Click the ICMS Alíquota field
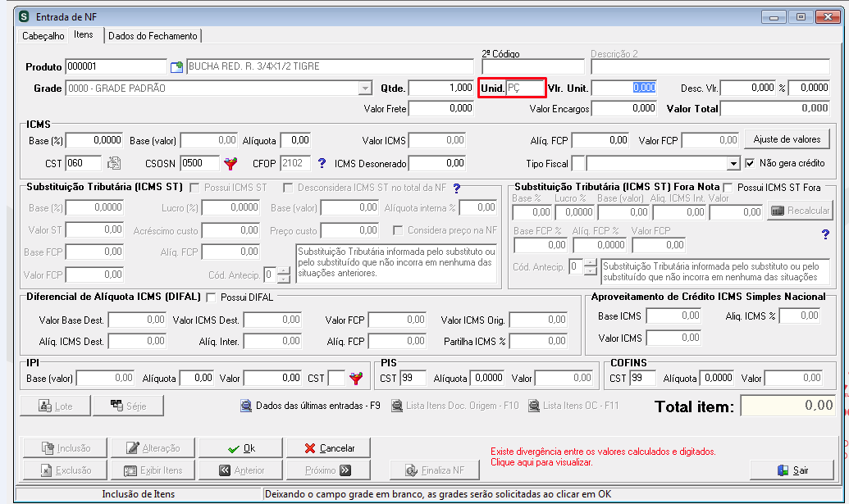The image size is (849, 504). [295, 141]
